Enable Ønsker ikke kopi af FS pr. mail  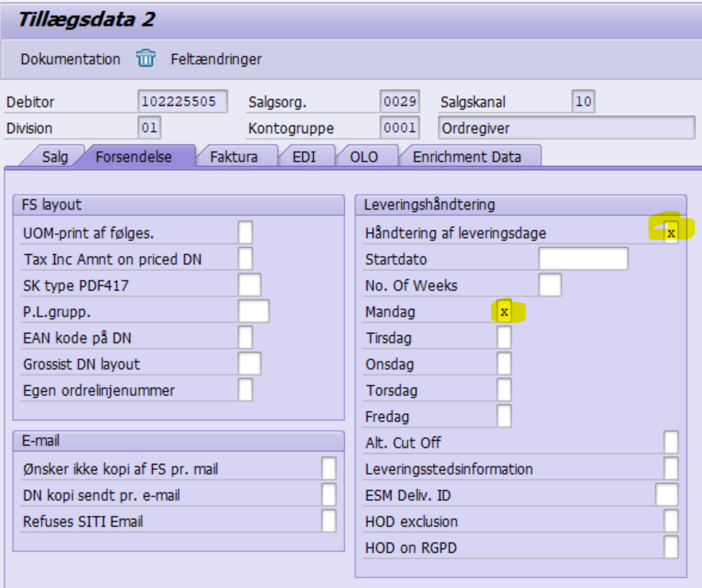[x=328, y=469]
